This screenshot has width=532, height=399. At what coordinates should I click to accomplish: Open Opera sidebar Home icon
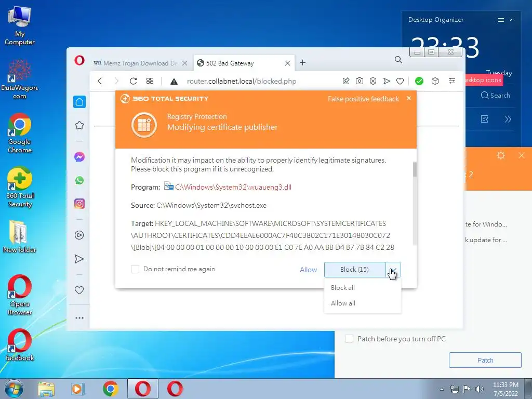(79, 102)
